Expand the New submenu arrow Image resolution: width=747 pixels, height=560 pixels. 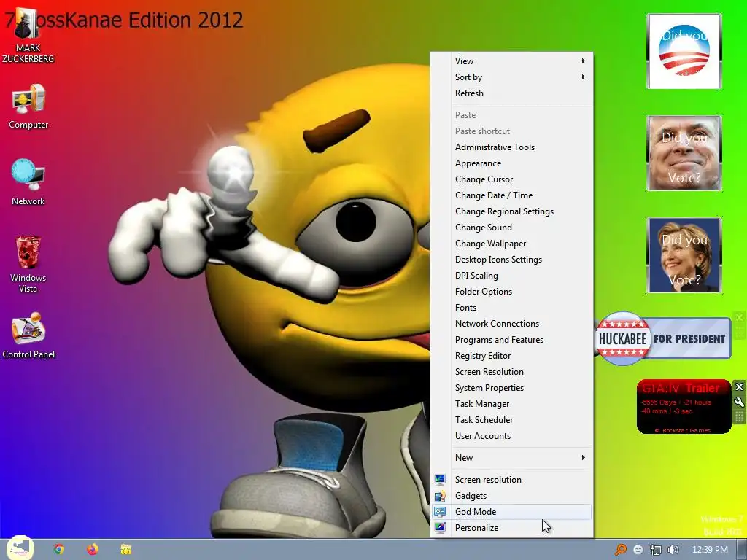(x=583, y=458)
